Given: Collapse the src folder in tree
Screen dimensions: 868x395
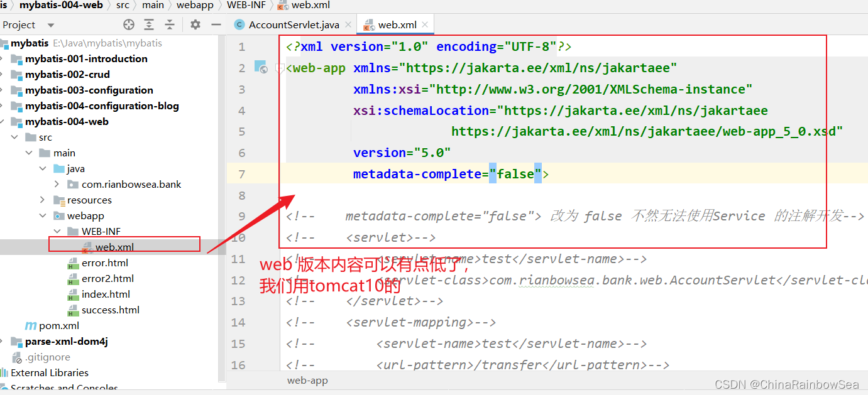Looking at the screenshot, I should [14, 138].
